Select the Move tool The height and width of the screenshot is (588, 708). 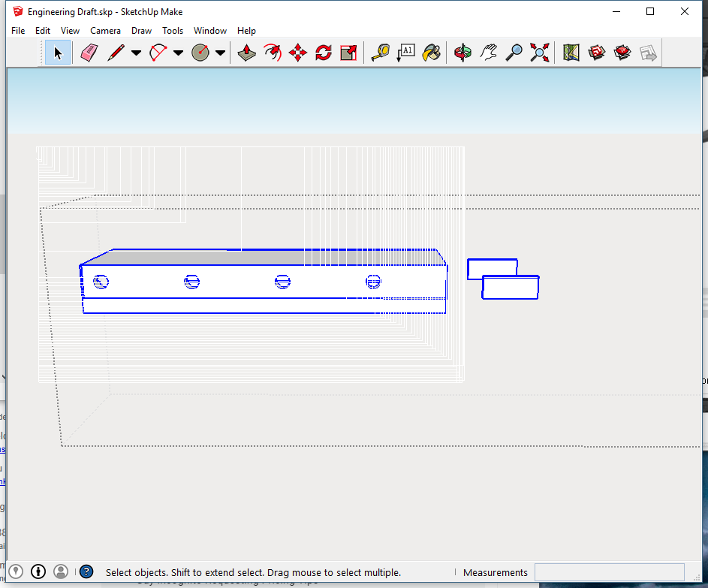pos(298,53)
